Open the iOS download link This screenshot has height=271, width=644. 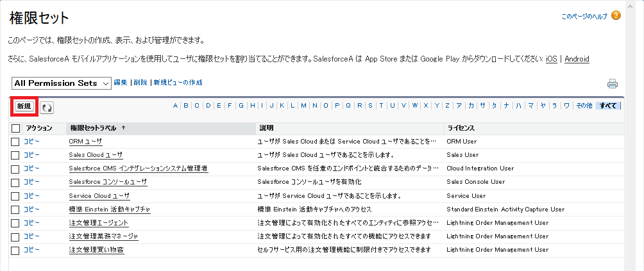[x=552, y=59]
